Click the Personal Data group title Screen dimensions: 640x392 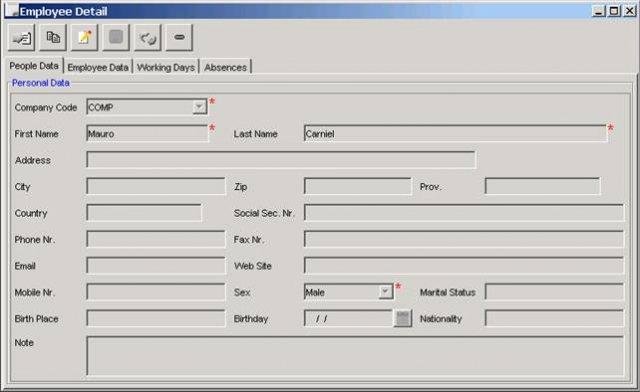click(41, 83)
